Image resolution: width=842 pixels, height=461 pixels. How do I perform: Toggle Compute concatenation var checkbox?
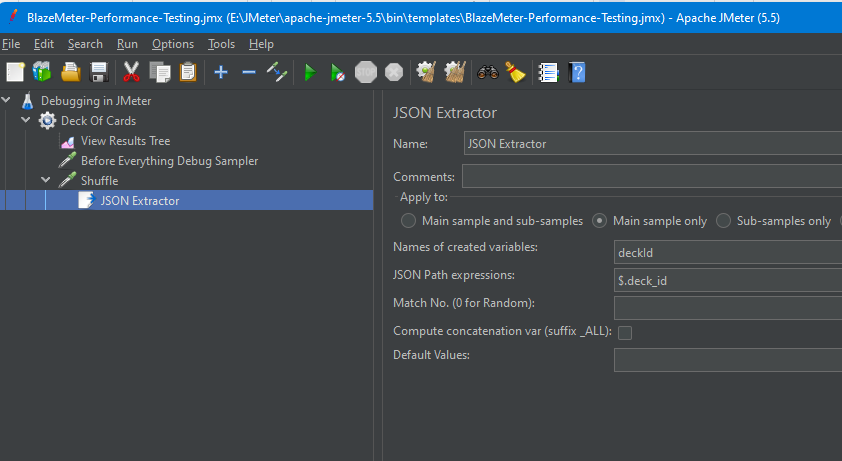coord(625,333)
